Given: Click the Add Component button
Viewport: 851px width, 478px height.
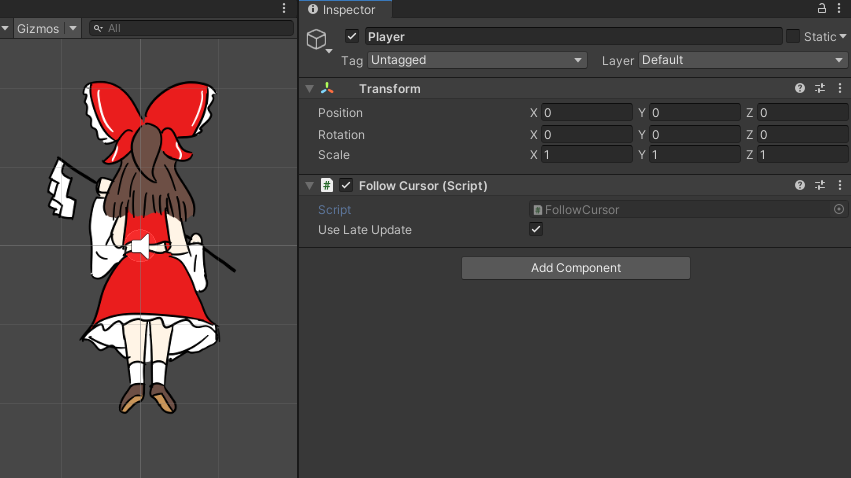Looking at the screenshot, I should (576, 268).
